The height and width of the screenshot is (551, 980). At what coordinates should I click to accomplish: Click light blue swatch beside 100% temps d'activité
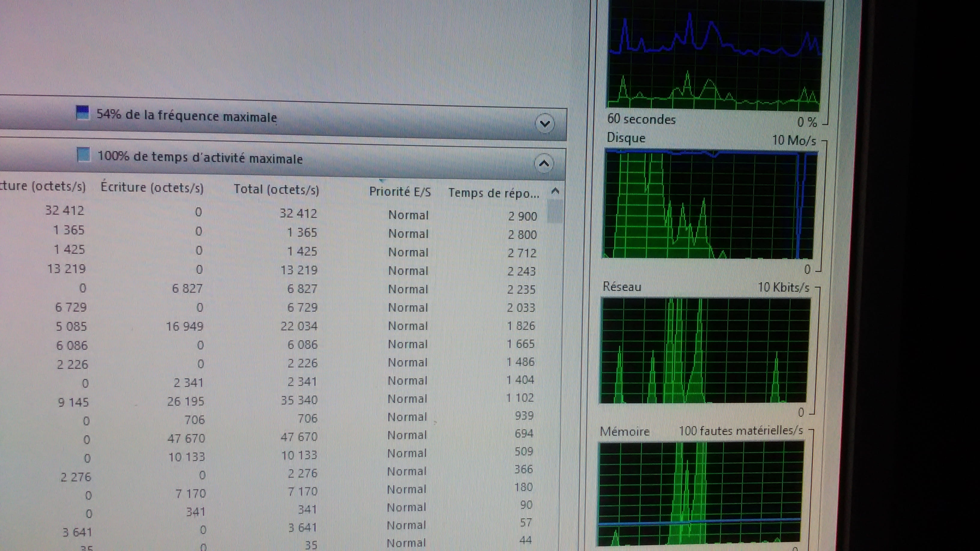[83, 155]
